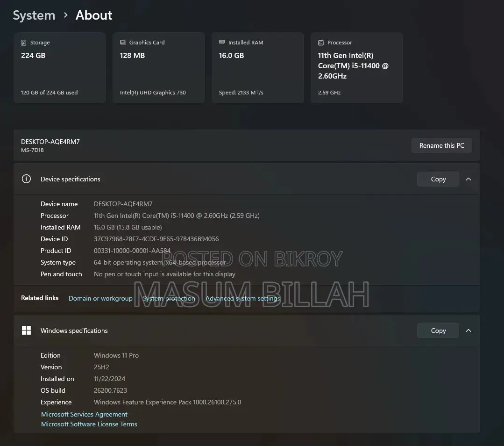Click Intel(R) UHD Graphics 730 text
Screen dimensions: 504x446
tap(153, 93)
